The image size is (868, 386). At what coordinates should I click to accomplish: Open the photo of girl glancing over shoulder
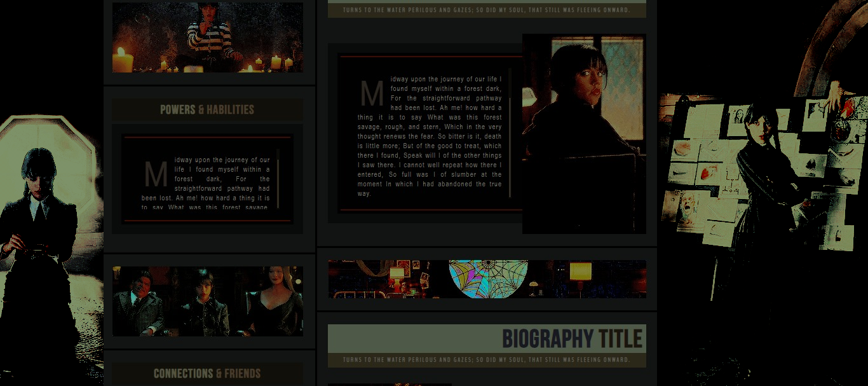click(x=584, y=134)
